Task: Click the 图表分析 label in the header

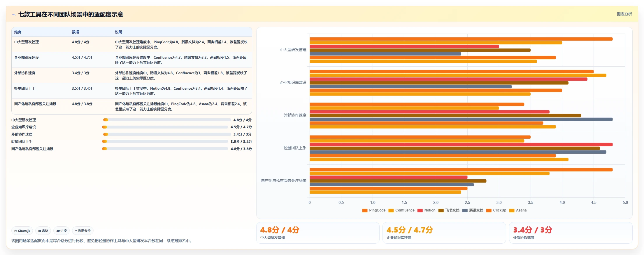Action: tap(624, 14)
